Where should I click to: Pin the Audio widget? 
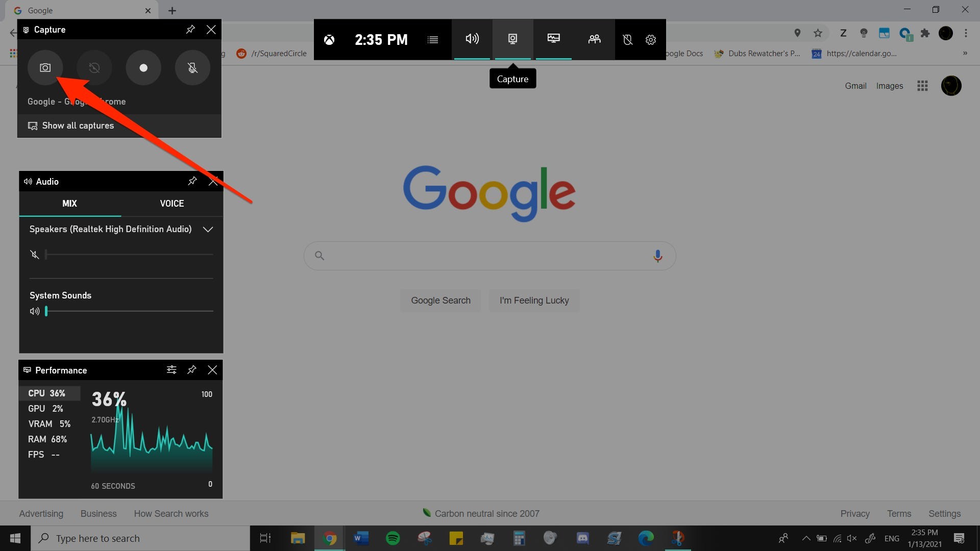[x=192, y=181]
